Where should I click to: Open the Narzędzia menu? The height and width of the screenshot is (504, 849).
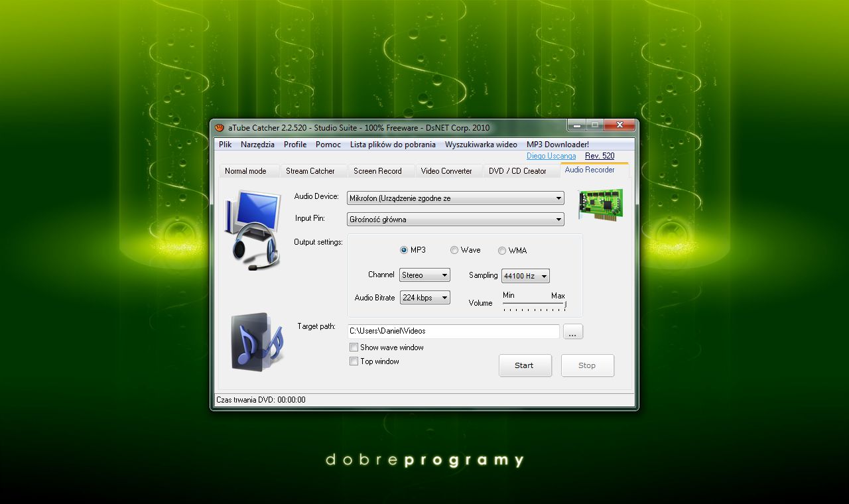click(257, 145)
